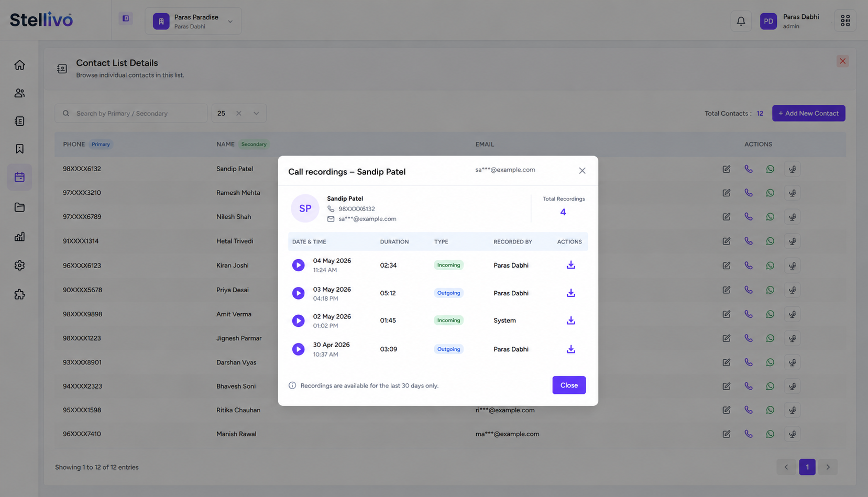Click the NAME column header

225,145
